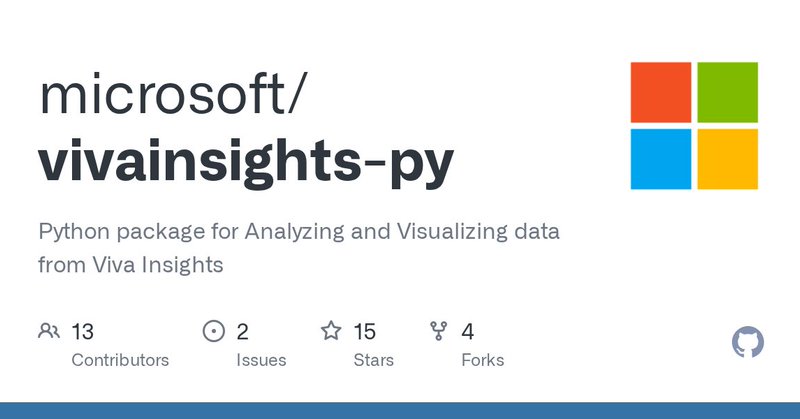
Task: Click the red square of Microsoft logo
Action: click(x=661, y=92)
